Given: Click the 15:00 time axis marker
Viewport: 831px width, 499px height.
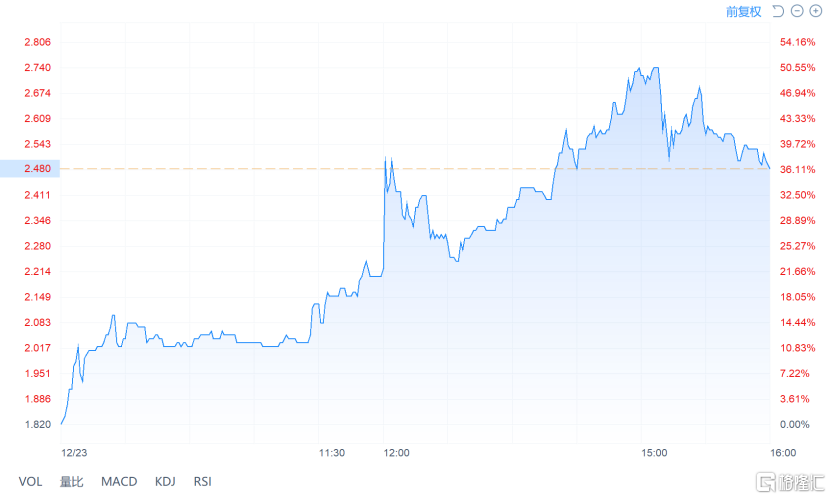Looking at the screenshot, I should tap(654, 453).
